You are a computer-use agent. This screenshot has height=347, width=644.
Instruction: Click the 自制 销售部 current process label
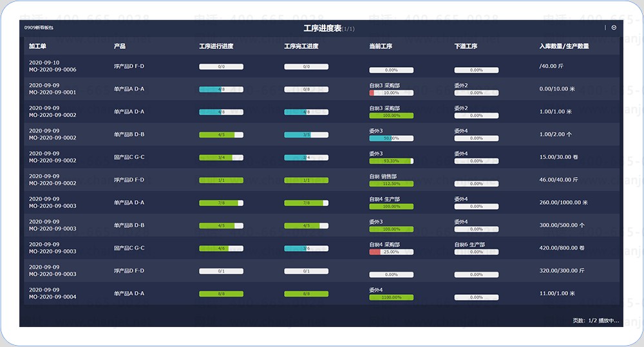coord(383,176)
